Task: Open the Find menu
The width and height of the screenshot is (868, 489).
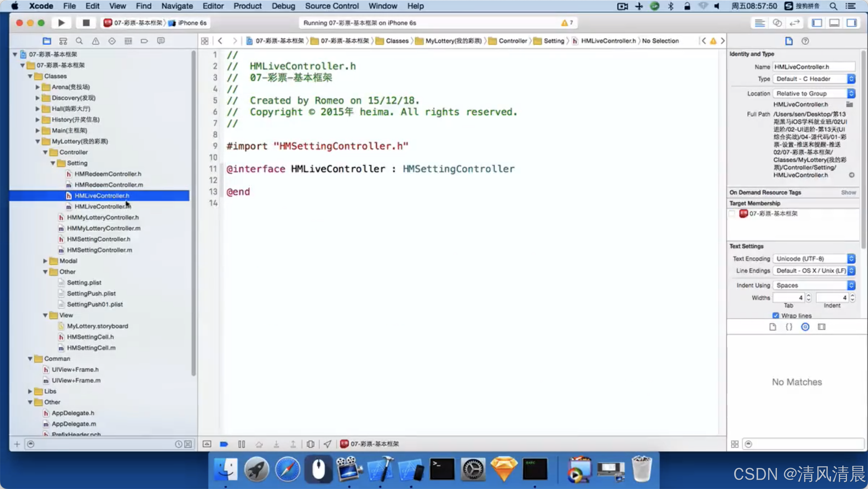Action: click(x=144, y=6)
